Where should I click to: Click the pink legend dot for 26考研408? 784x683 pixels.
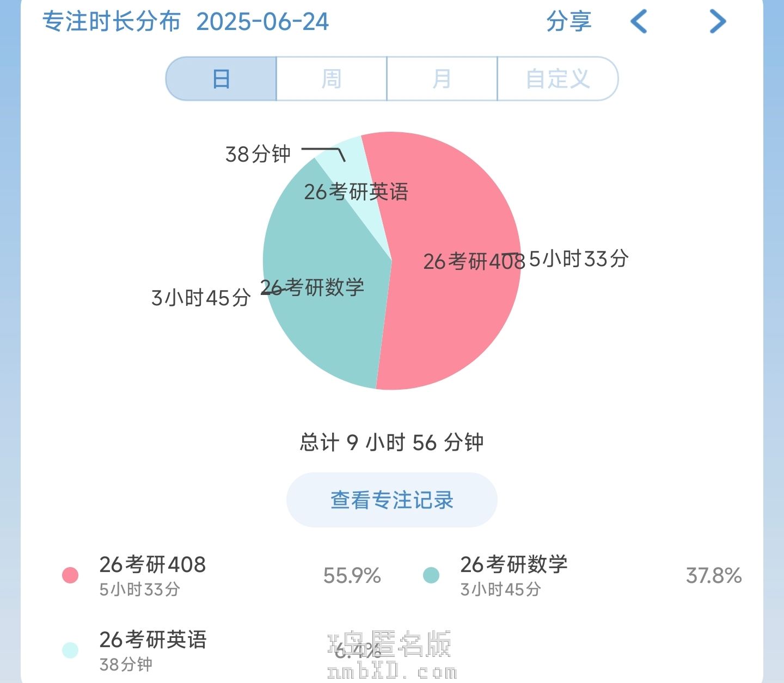pos(70,575)
